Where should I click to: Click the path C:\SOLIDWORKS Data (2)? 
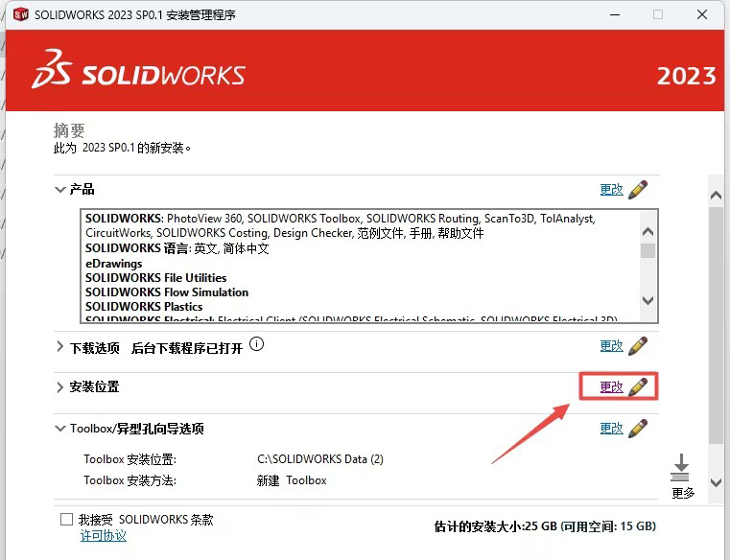pos(320,459)
